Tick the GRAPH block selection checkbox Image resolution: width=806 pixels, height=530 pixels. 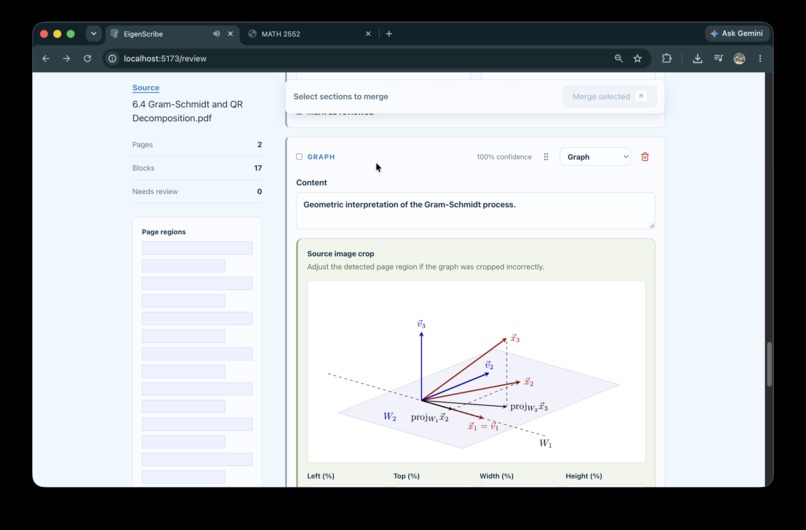[299, 157]
